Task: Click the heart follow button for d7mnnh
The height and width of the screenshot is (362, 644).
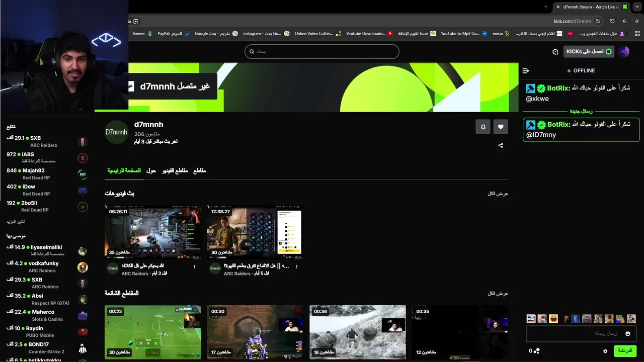Action: [x=501, y=127]
